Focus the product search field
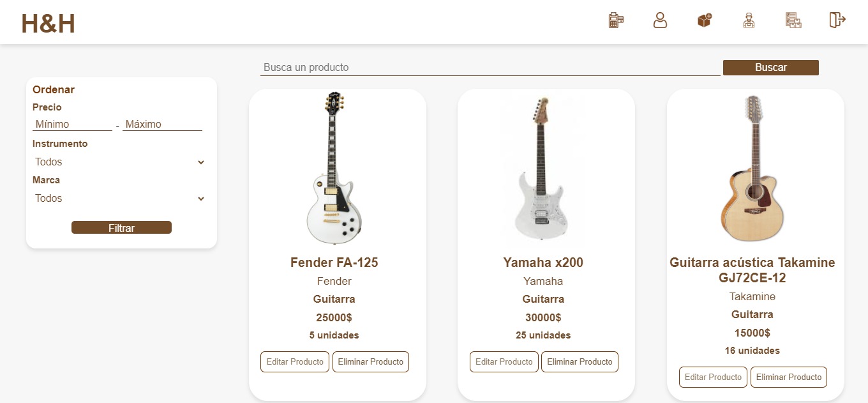This screenshot has width=868, height=403. pyautogui.click(x=490, y=68)
